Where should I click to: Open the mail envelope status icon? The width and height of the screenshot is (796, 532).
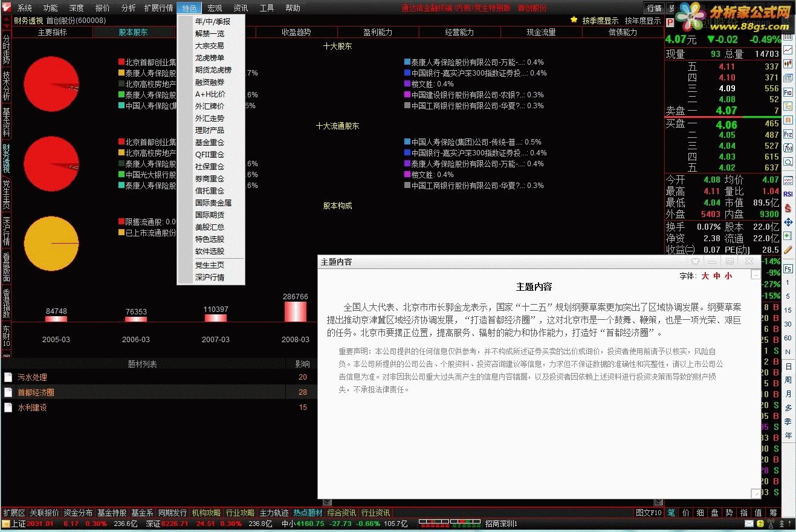pyautogui.click(x=749, y=524)
